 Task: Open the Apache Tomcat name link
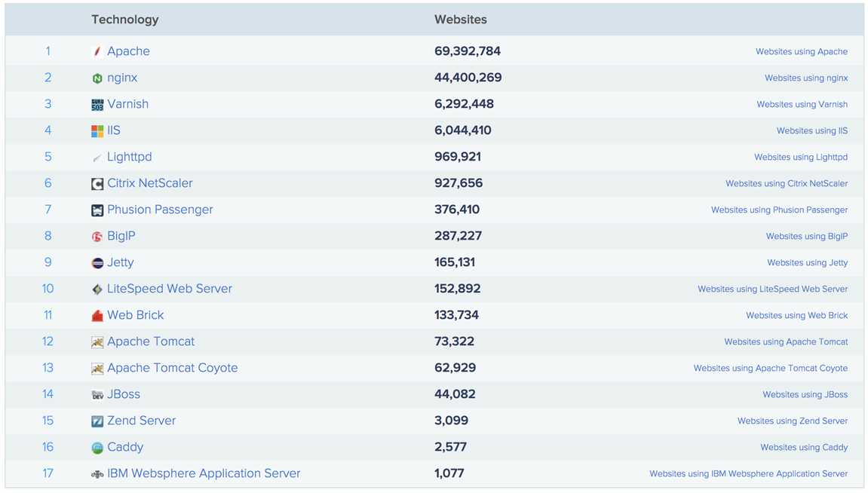tap(151, 341)
